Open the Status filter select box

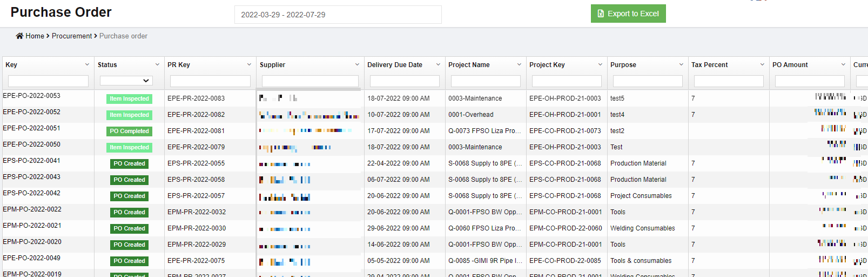click(x=126, y=81)
